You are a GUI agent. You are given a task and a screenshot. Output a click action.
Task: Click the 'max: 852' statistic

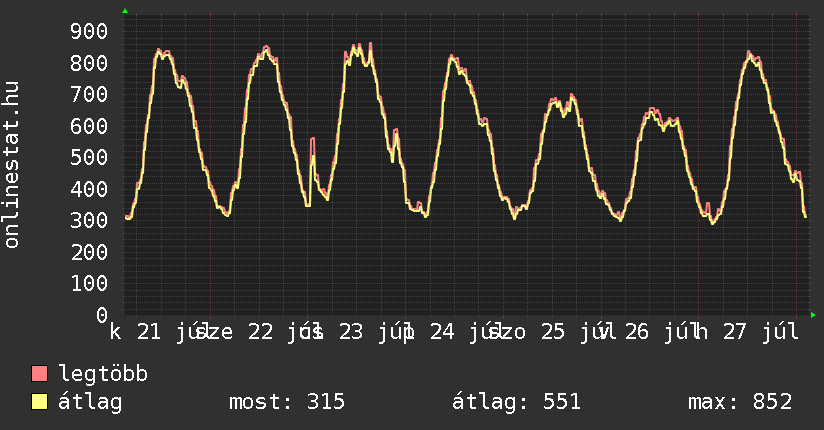pos(740,402)
